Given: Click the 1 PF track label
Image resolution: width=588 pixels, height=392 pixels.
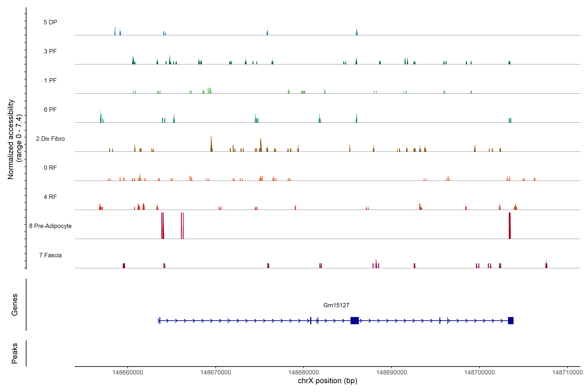Looking at the screenshot, I should click(50, 81).
